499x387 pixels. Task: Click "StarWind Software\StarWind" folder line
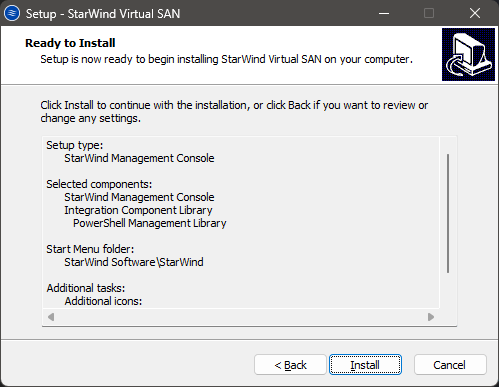click(x=134, y=262)
